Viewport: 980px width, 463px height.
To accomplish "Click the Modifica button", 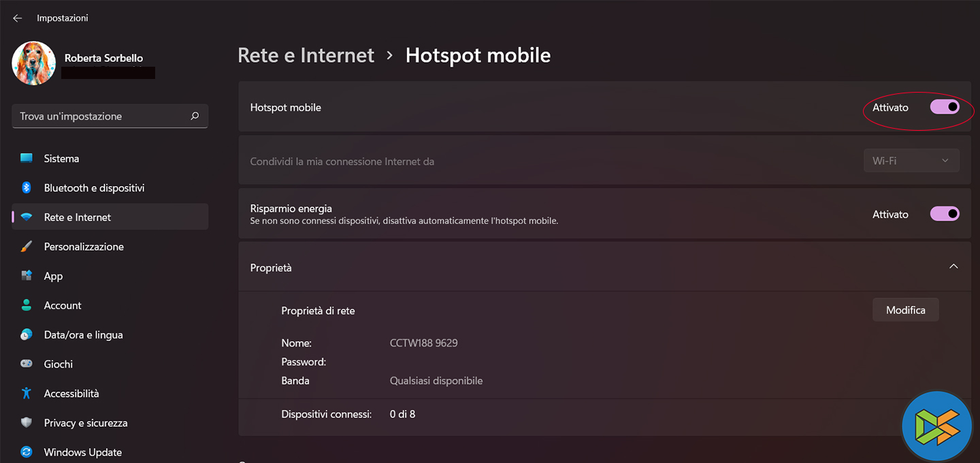I will point(905,310).
